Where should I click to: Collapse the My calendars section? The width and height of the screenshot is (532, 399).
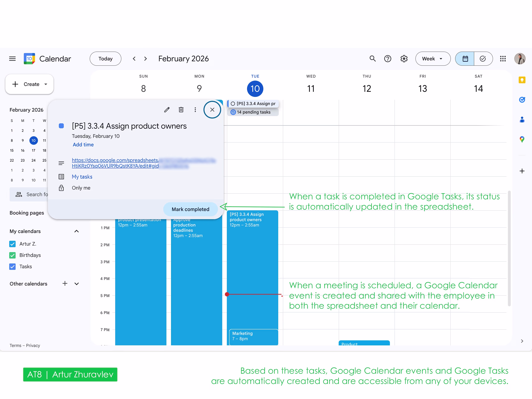tap(77, 231)
